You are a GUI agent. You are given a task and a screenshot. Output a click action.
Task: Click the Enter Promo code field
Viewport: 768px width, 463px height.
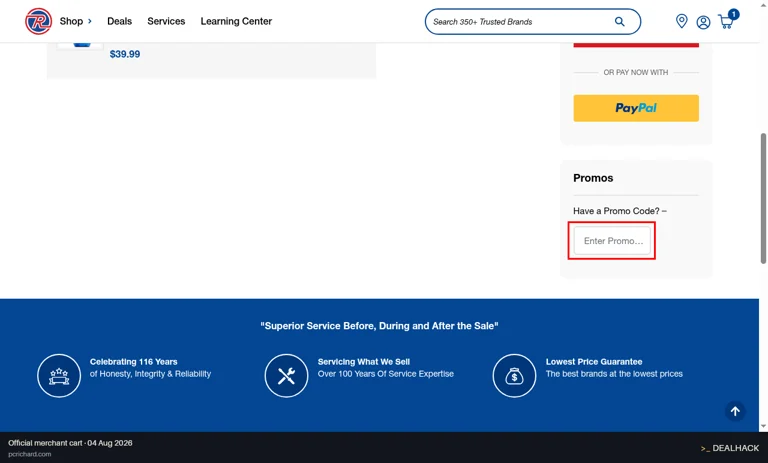tap(612, 241)
